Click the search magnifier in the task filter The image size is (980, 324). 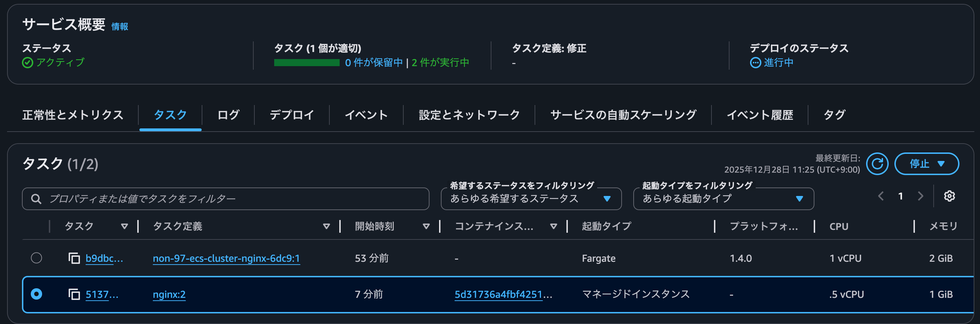(x=36, y=198)
